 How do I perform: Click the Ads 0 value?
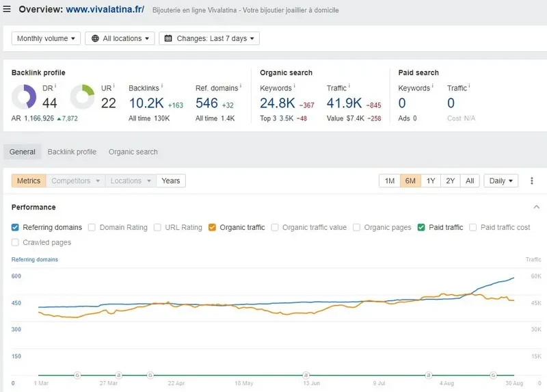415,118
